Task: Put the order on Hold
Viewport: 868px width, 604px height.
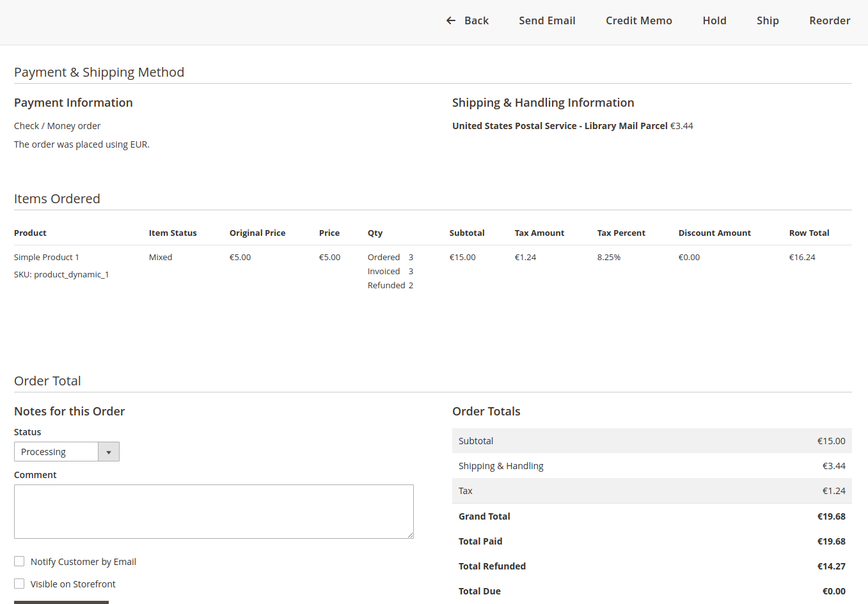Action: point(714,20)
